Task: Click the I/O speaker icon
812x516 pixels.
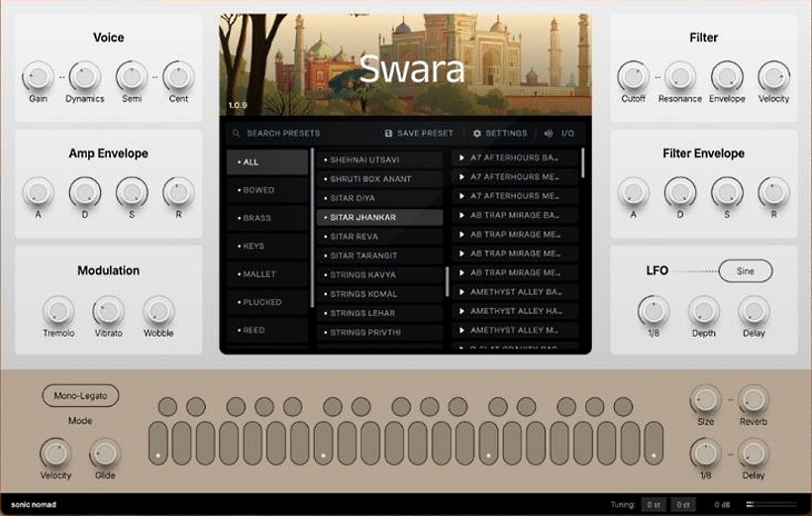Action: [549, 133]
